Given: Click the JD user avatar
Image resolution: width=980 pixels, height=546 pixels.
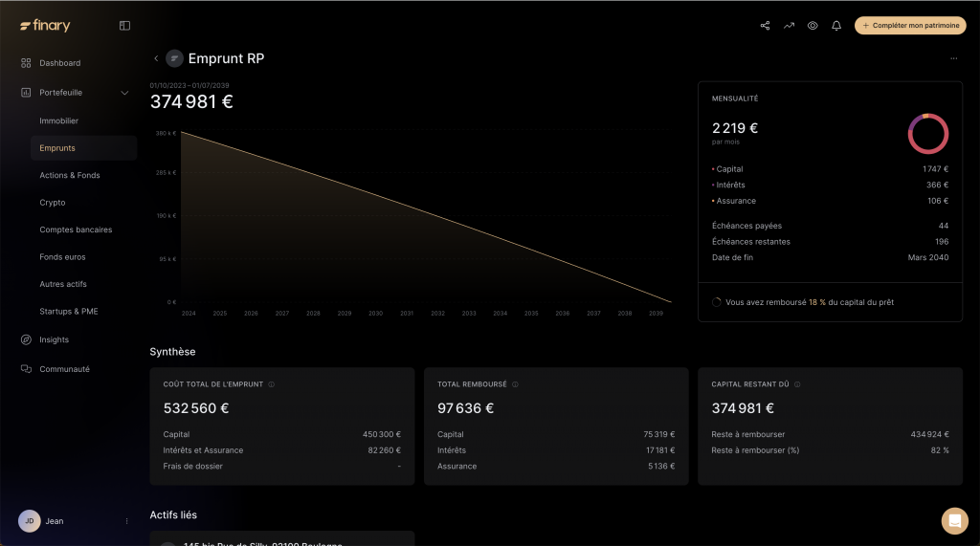Looking at the screenshot, I should tap(30, 521).
